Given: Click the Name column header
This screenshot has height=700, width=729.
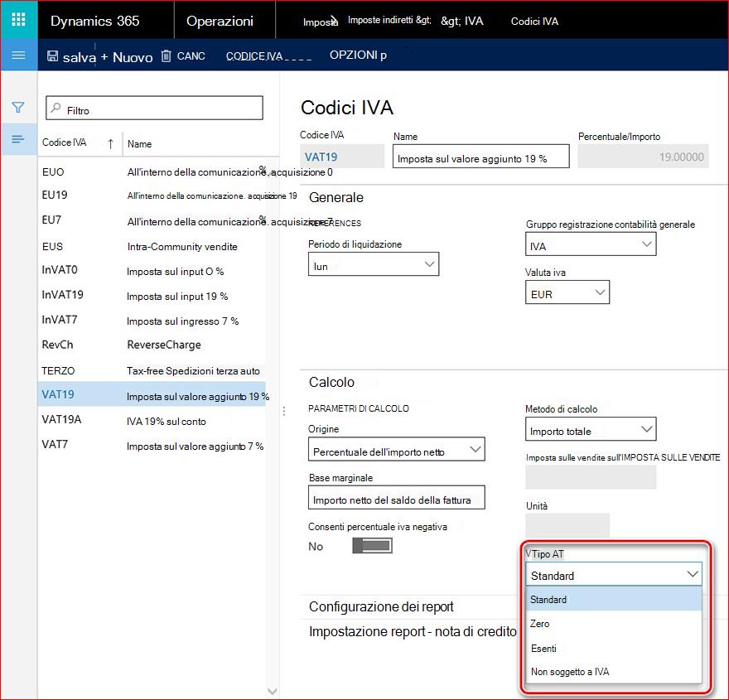Looking at the screenshot, I should point(139,144).
